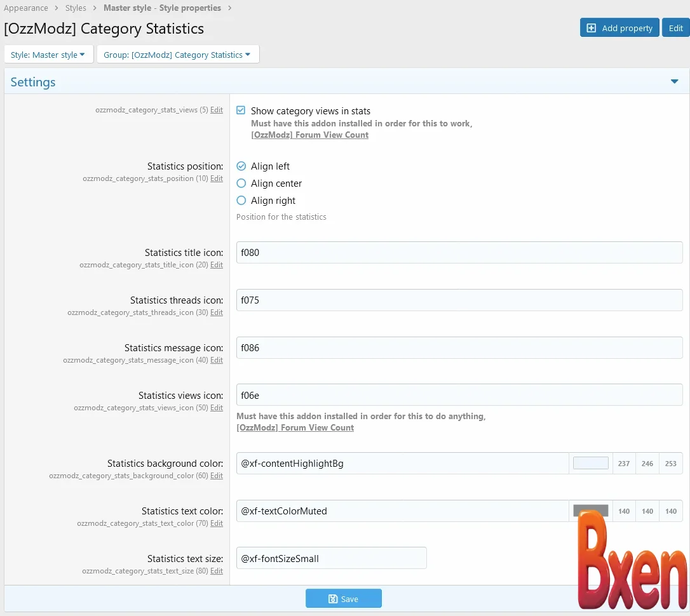Navigate to Appearance in the breadcrumb
690x616 pixels.
click(x=26, y=8)
